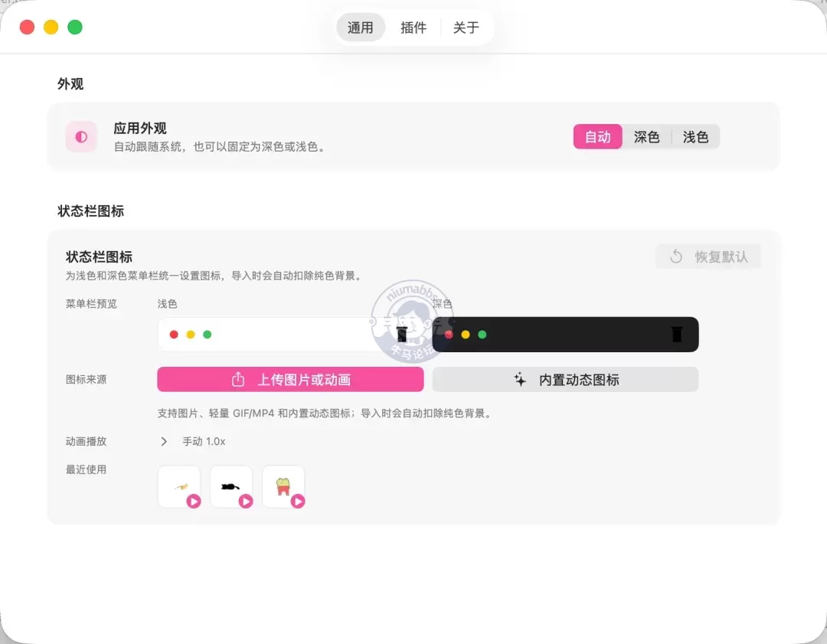Click the 手动 1.0x playback setting
The image size is (827, 644).
(204, 442)
